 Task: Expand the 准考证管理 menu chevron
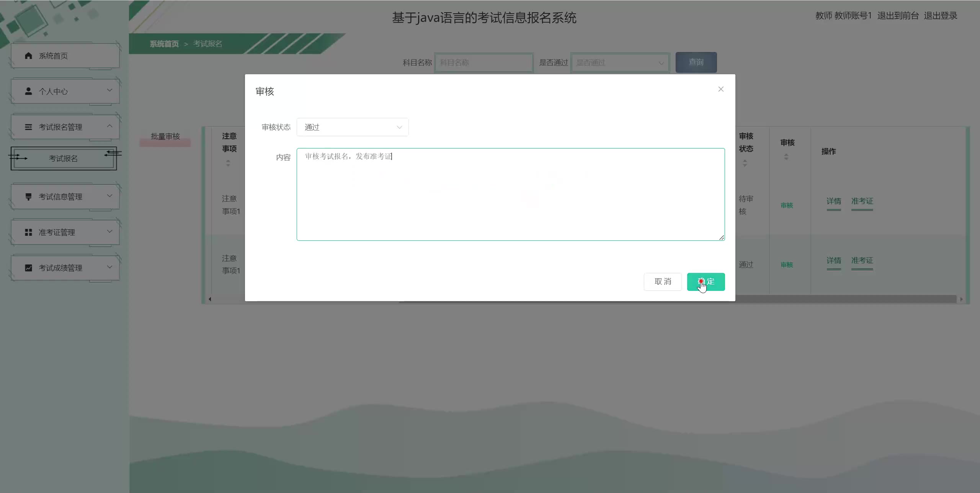109,231
